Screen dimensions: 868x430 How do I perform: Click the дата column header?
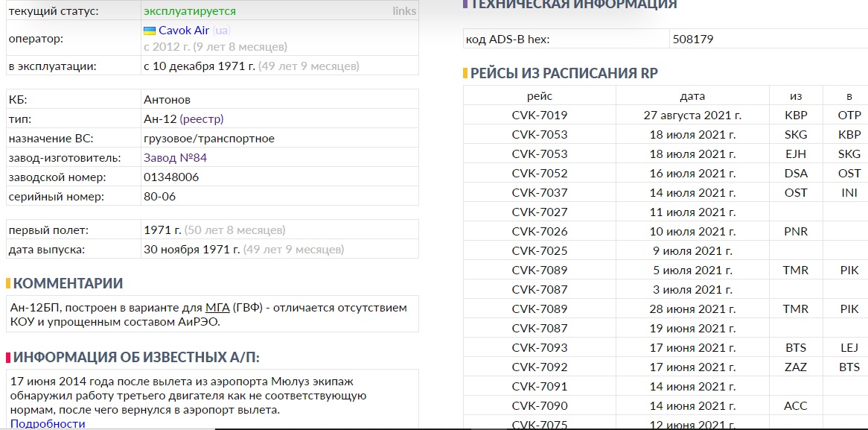[x=692, y=96]
